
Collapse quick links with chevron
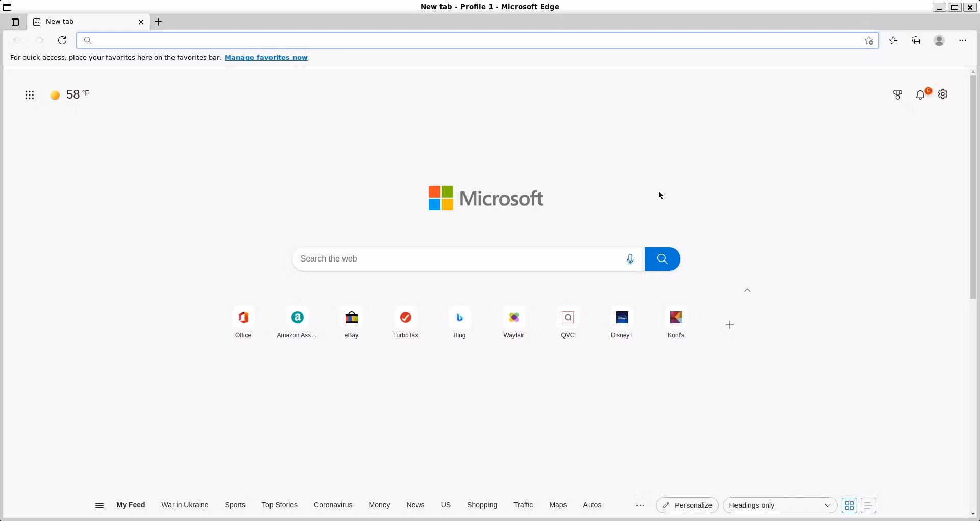coord(747,290)
